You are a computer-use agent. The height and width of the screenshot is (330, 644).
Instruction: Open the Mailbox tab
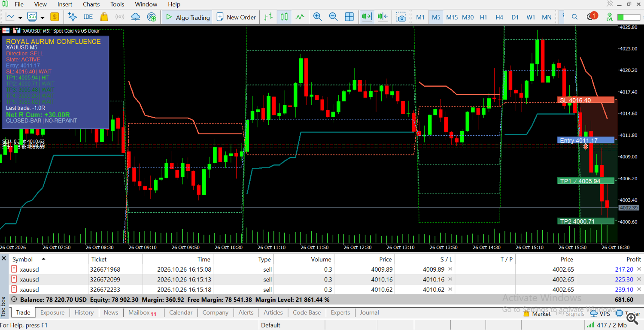click(142, 312)
